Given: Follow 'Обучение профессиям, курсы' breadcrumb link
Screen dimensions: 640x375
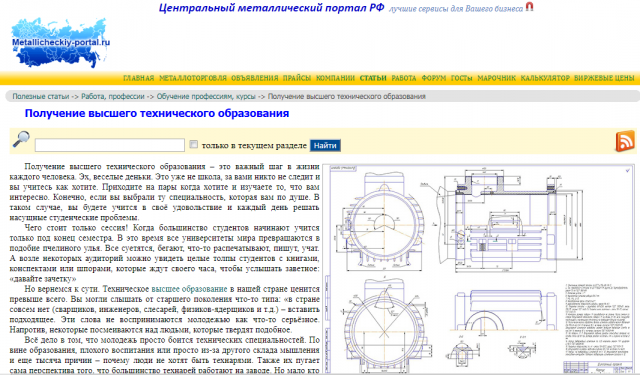Looking at the screenshot, I should click(206, 96).
